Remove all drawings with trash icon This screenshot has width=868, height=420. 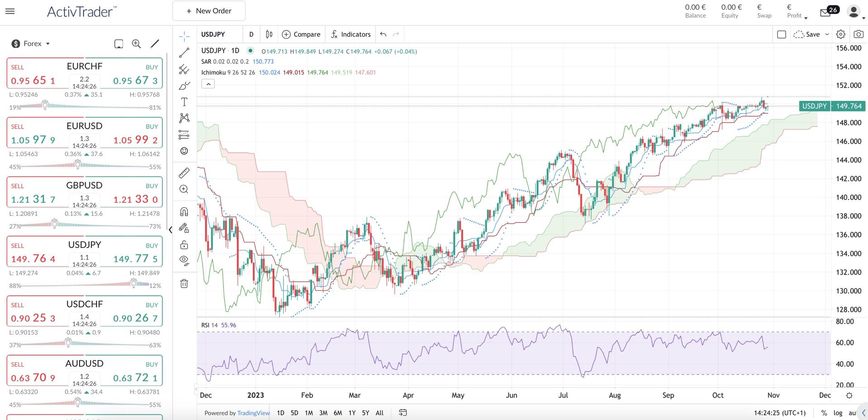click(184, 284)
